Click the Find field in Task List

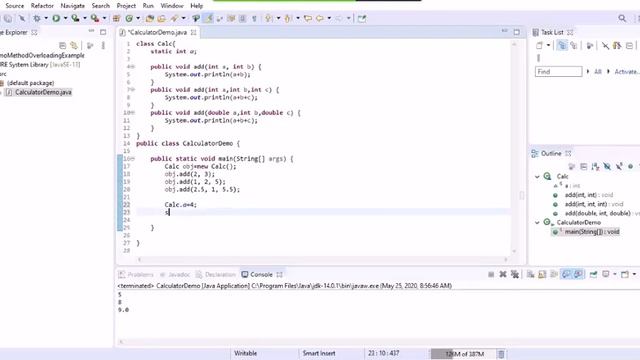tap(558, 72)
